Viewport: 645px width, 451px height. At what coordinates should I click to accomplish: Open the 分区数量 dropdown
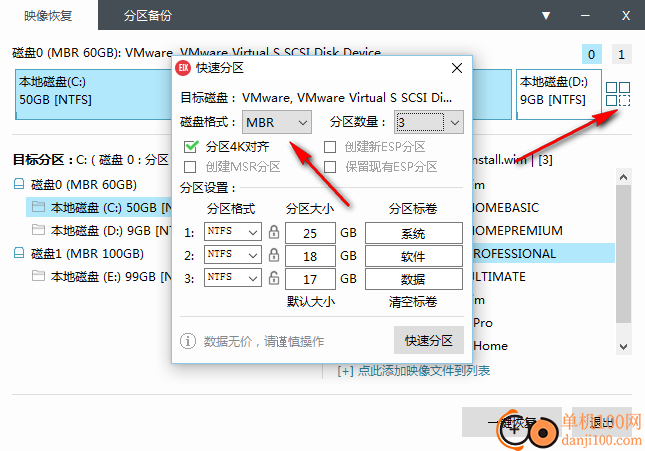tap(429, 122)
